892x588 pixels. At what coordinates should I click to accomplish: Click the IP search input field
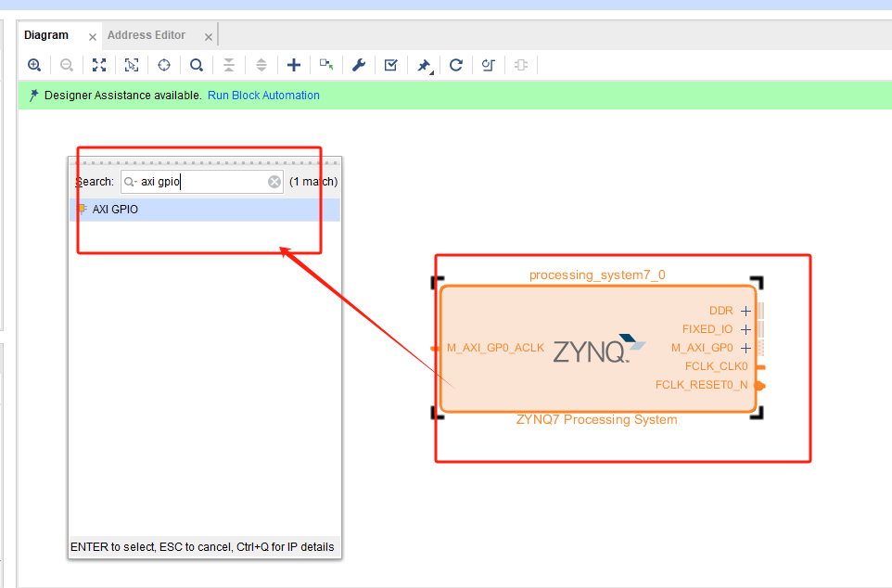coord(202,182)
